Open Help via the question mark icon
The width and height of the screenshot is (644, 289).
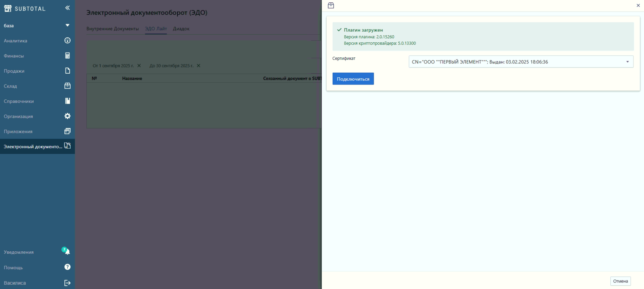coord(67,267)
